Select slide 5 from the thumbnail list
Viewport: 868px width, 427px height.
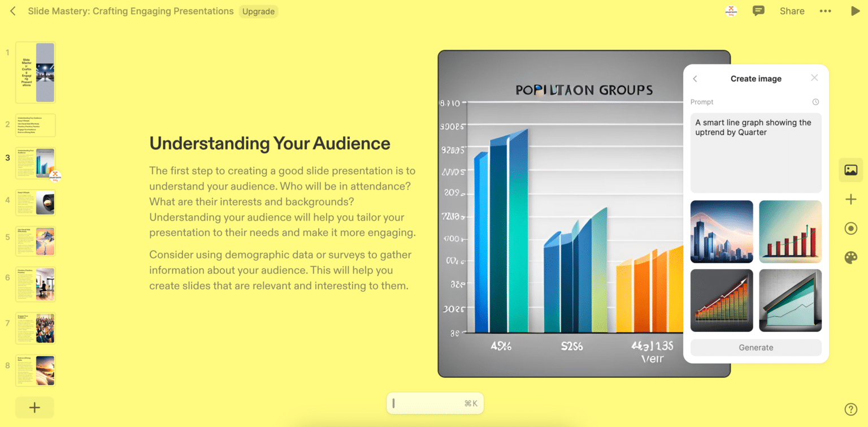point(35,241)
